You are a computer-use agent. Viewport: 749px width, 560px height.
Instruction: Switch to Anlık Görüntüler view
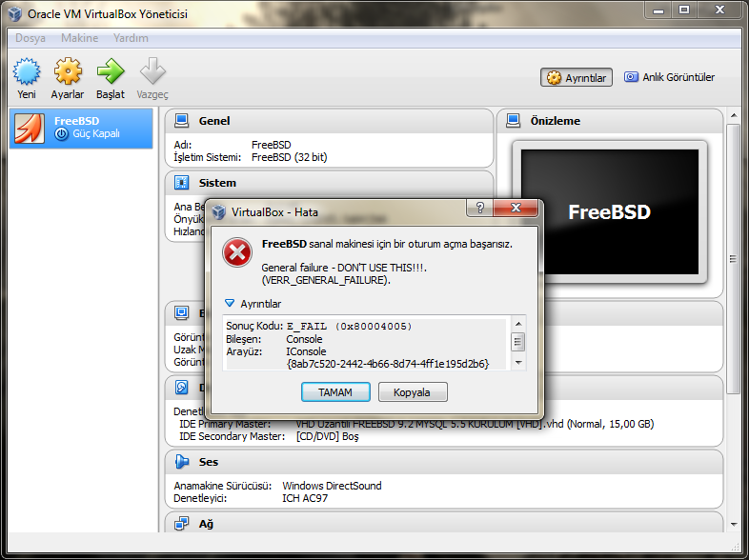670,77
